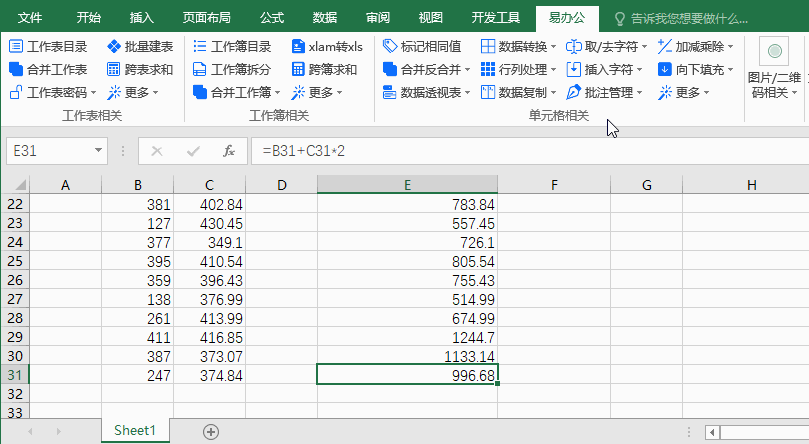Image resolution: width=809 pixels, height=444 pixels.
Task: Select row 32 header
Action: click(15, 394)
